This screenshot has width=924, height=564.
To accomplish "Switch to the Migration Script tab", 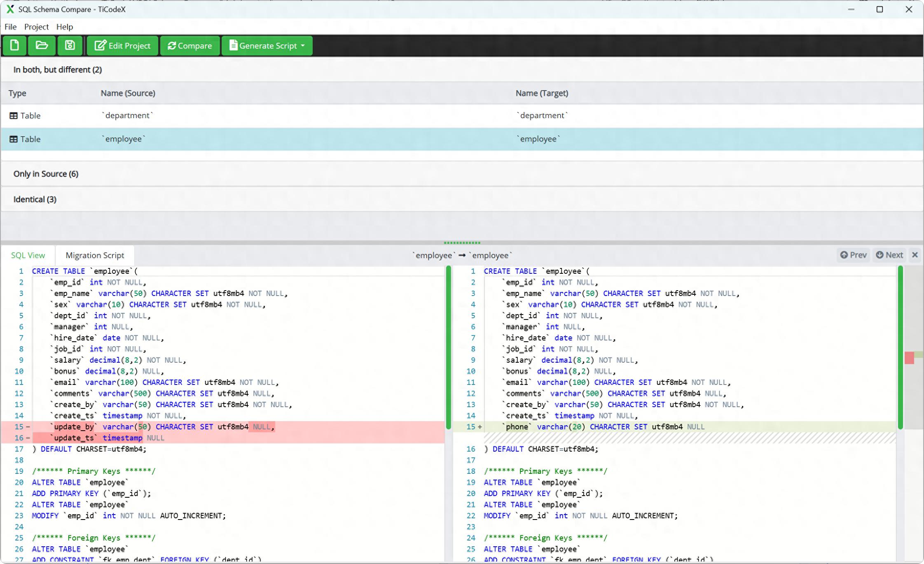I will point(94,255).
